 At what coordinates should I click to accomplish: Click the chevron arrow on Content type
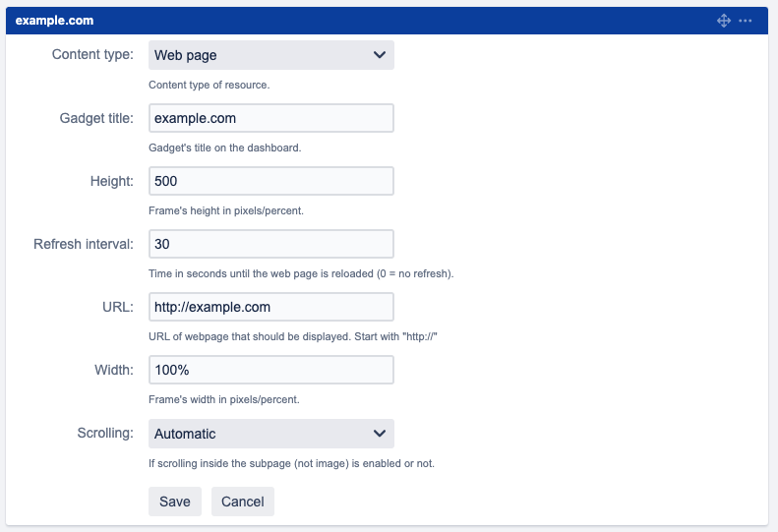pyautogui.click(x=380, y=55)
